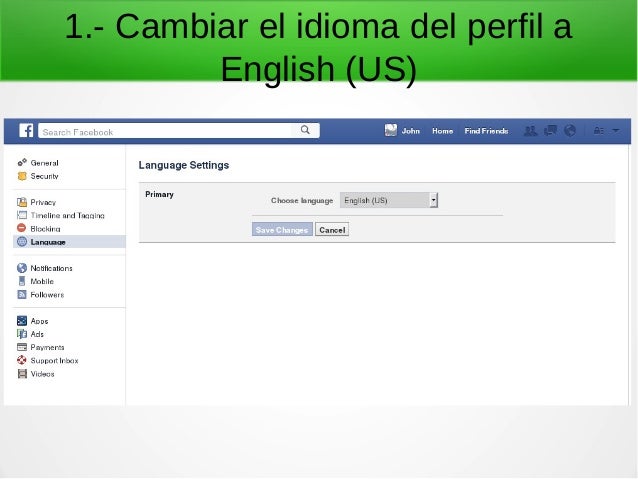Open the privacy shortcuts lock icon
Viewport: 638px width, 479px height.
[x=598, y=131]
